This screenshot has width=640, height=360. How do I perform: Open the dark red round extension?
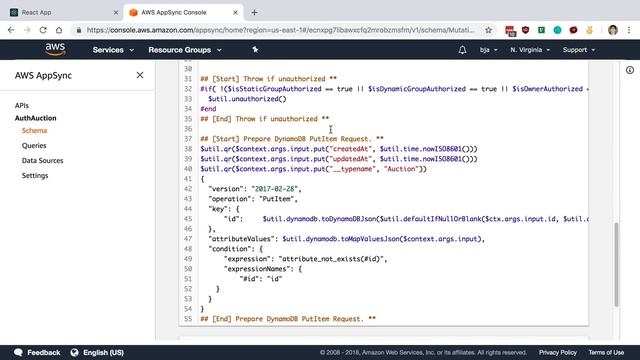click(x=573, y=30)
